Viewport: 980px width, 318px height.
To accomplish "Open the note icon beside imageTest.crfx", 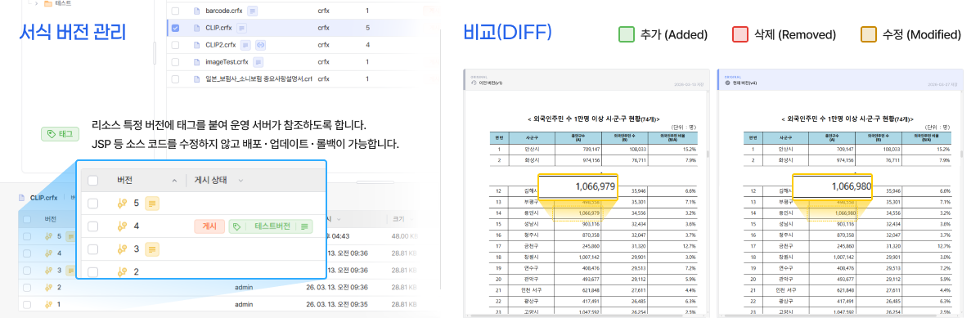I will click(258, 62).
